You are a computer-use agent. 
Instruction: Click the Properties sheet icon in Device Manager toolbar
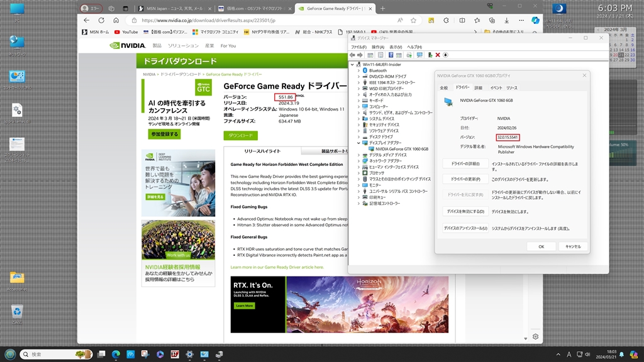(x=380, y=55)
